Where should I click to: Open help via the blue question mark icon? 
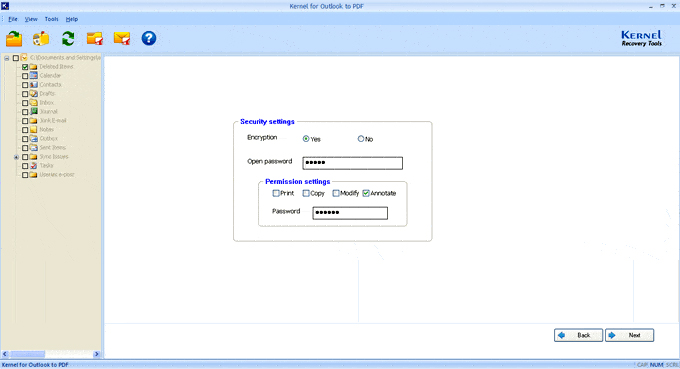pyautogui.click(x=149, y=39)
